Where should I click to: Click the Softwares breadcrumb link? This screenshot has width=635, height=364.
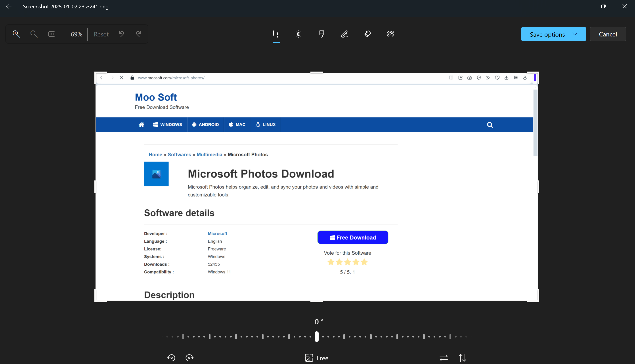(x=179, y=154)
